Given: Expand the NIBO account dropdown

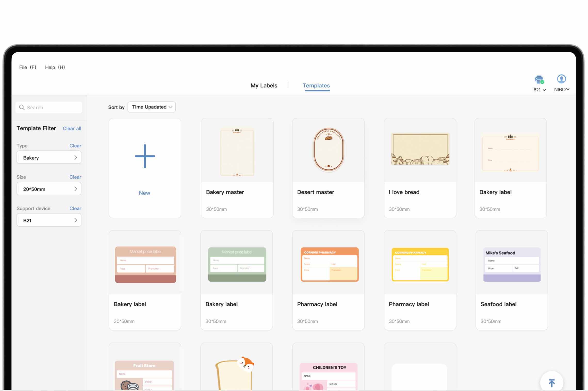Looking at the screenshot, I should pos(562,89).
